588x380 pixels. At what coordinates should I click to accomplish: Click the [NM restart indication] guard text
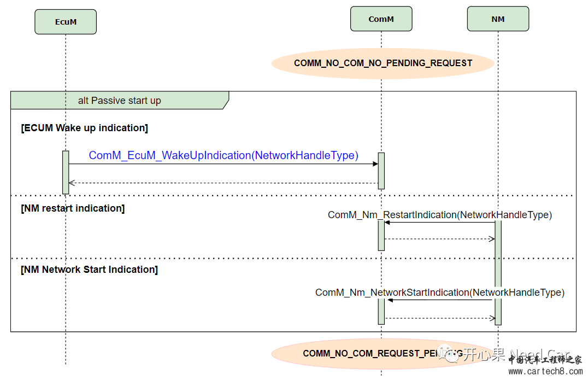coord(73,208)
